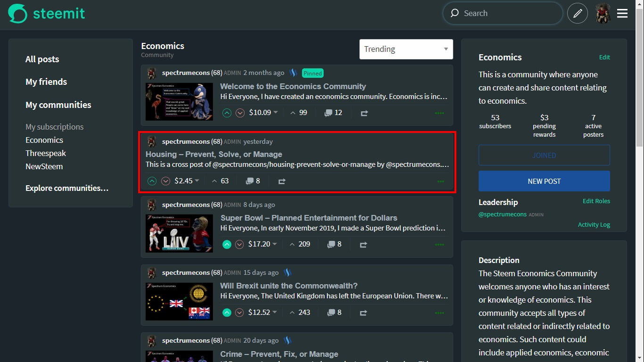This screenshot has width=644, height=362.
Task: Select NewSteem community in sidebar
Action: coord(44,166)
